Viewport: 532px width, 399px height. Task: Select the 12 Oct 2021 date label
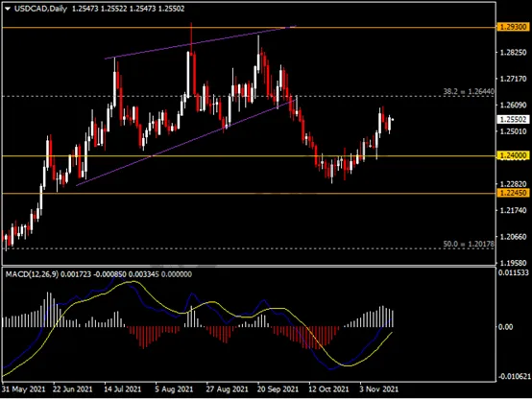[x=328, y=389]
